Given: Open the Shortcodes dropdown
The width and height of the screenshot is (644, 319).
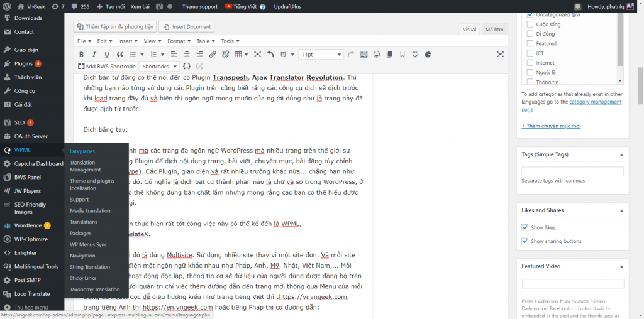Looking at the screenshot, I should tap(159, 66).
